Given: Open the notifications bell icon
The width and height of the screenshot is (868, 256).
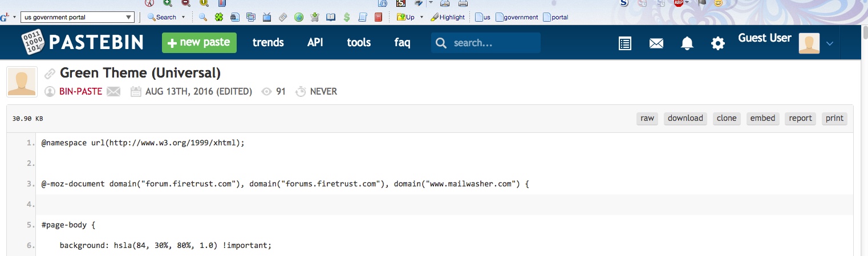Looking at the screenshot, I should [x=687, y=43].
